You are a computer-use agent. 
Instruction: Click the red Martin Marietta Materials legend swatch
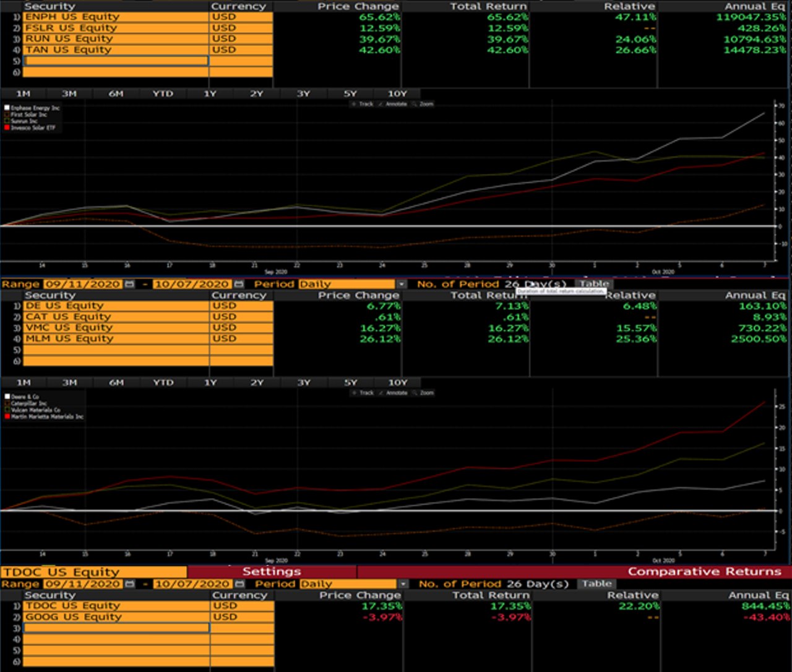coord(7,416)
